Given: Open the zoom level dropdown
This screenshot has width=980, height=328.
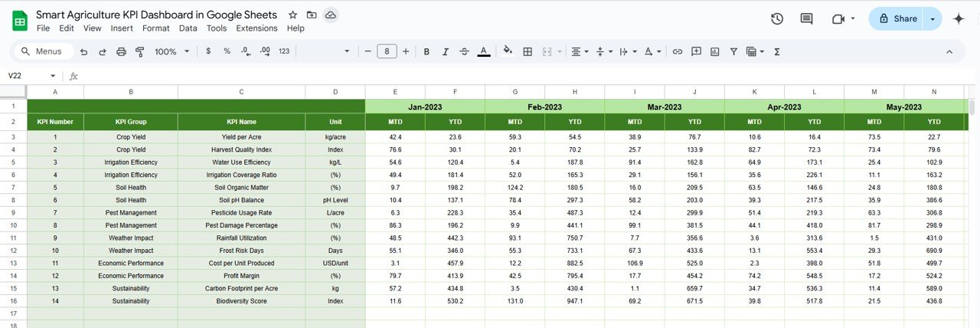Looking at the screenshot, I should tap(171, 51).
